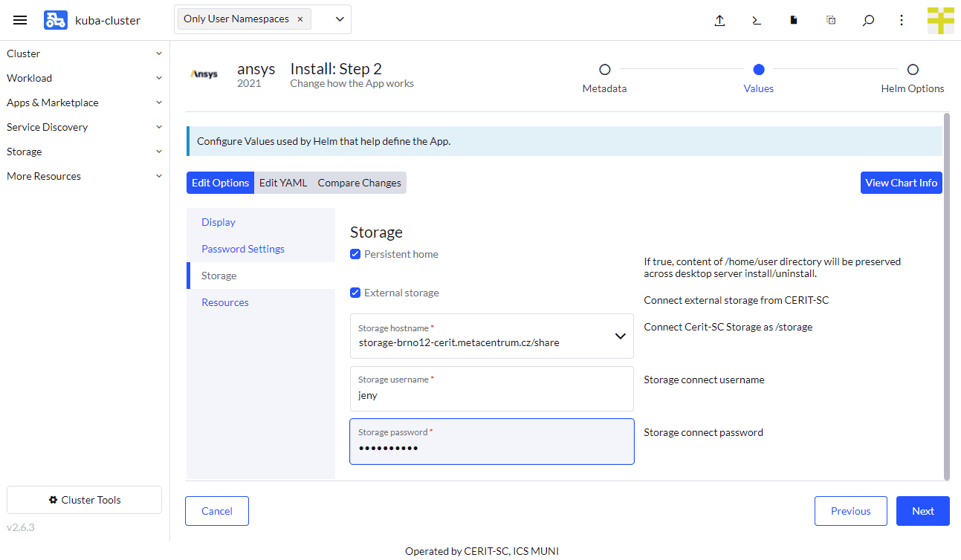
Task: Click the copy kubeconfig to clipboard icon
Action: (830, 20)
